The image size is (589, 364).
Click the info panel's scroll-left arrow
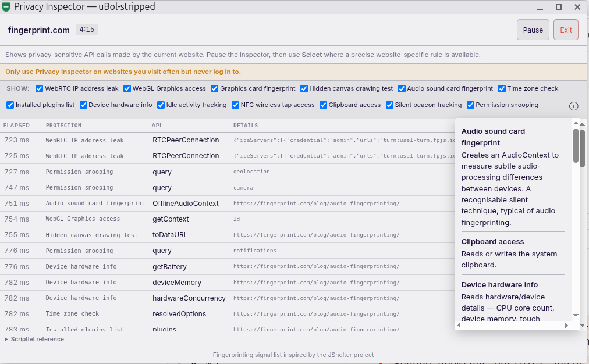point(459,326)
